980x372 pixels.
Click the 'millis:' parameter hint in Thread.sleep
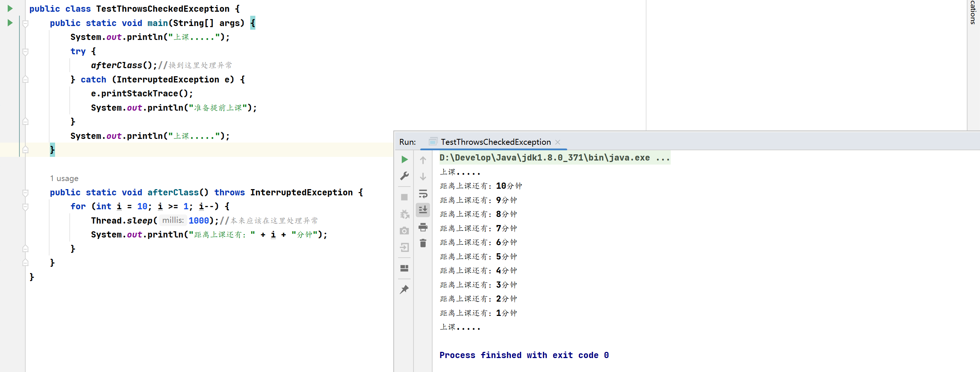(173, 220)
